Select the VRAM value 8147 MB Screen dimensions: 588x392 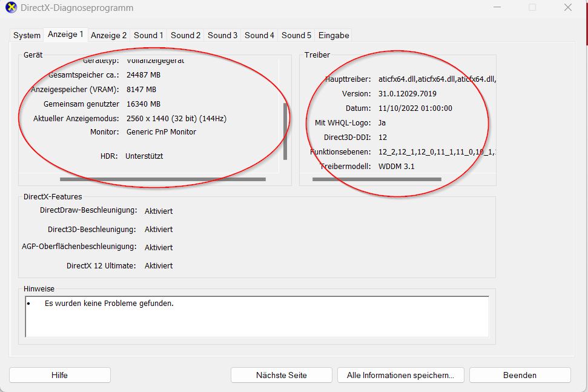tap(141, 90)
